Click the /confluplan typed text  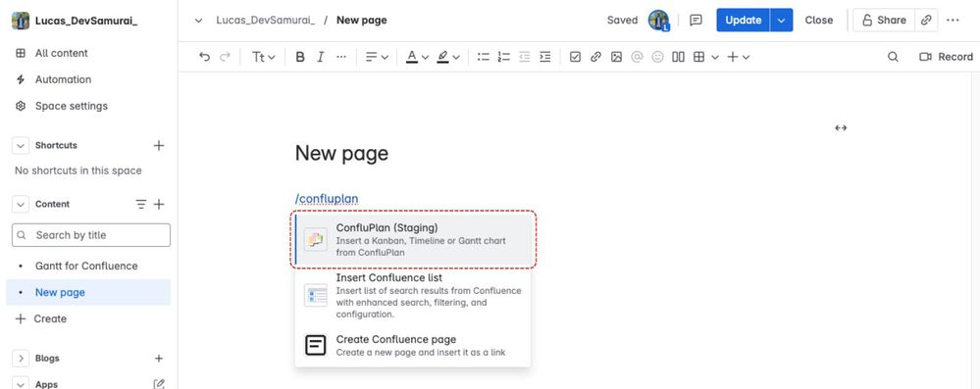click(x=327, y=199)
